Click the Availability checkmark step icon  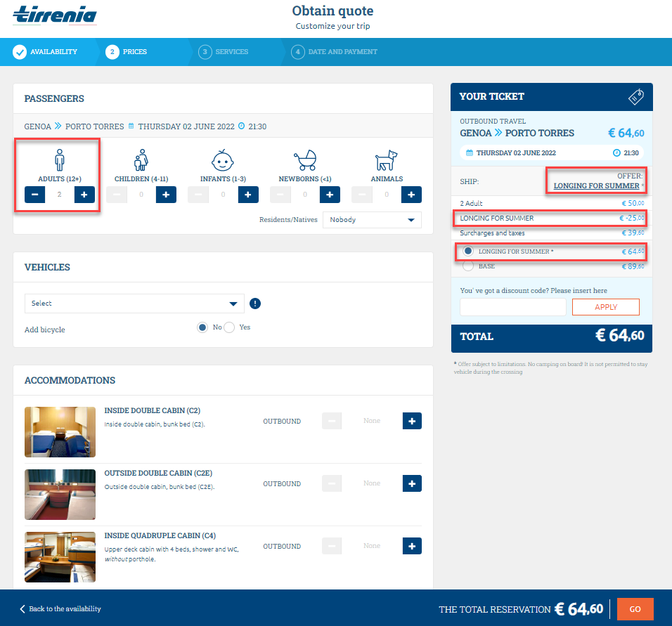(20, 52)
